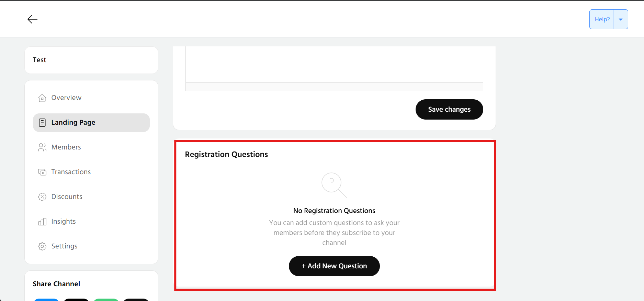
Task: Select the Landing Page document icon
Action: coord(42,123)
